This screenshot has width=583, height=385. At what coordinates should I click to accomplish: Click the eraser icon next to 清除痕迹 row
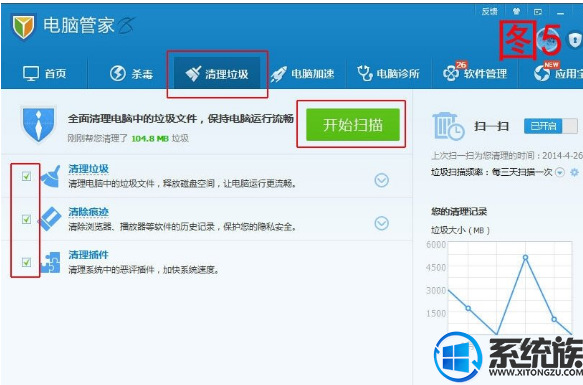coord(51,219)
